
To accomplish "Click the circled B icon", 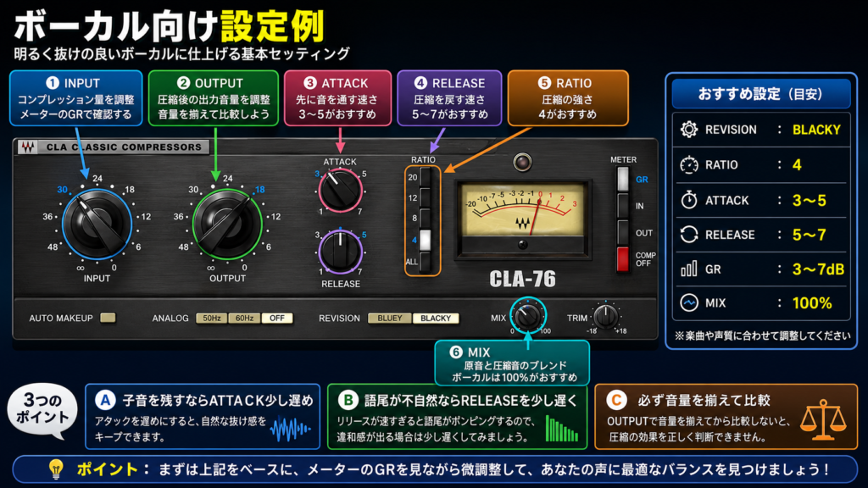I will pyautogui.click(x=348, y=400).
